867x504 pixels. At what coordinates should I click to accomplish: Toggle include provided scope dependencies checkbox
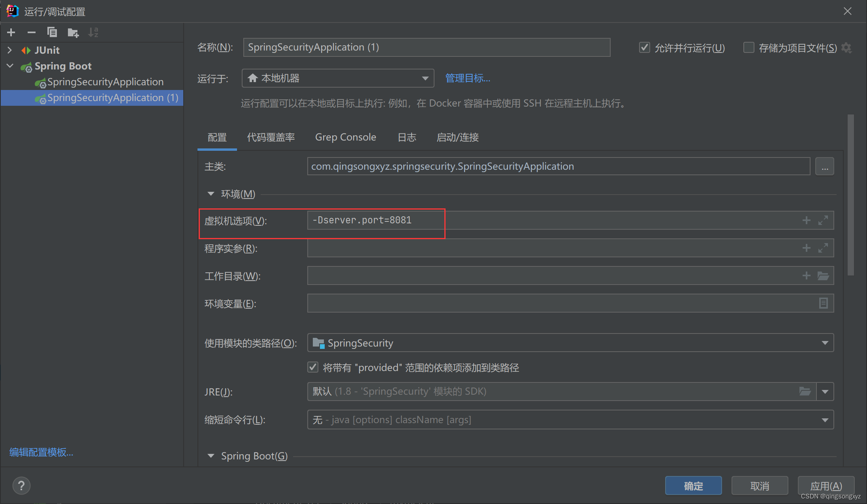pos(313,367)
